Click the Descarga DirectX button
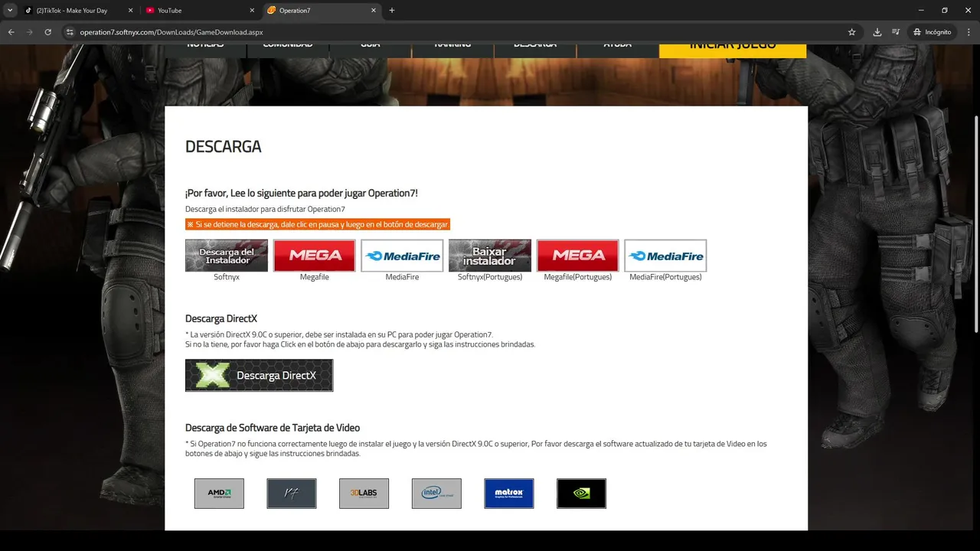Image resolution: width=980 pixels, height=551 pixels. [x=260, y=376]
